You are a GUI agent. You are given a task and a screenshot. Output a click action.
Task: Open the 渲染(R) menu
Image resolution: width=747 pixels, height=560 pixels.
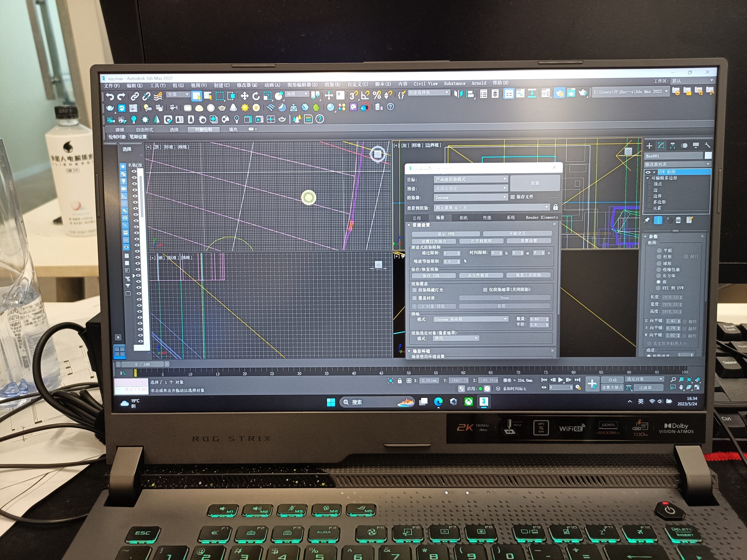332,85
